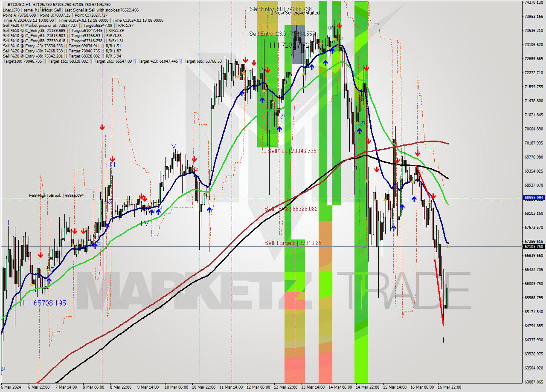Click the 63087.065 price axis value

click(x=534, y=382)
